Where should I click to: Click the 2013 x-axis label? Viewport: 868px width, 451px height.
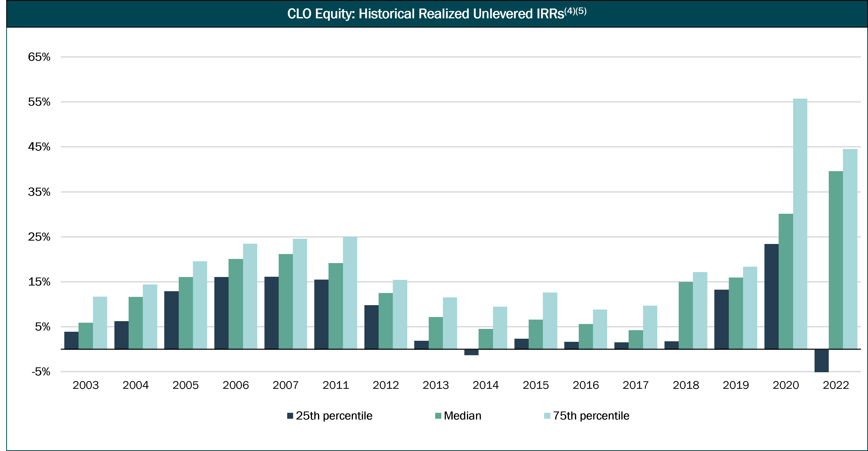pos(436,385)
